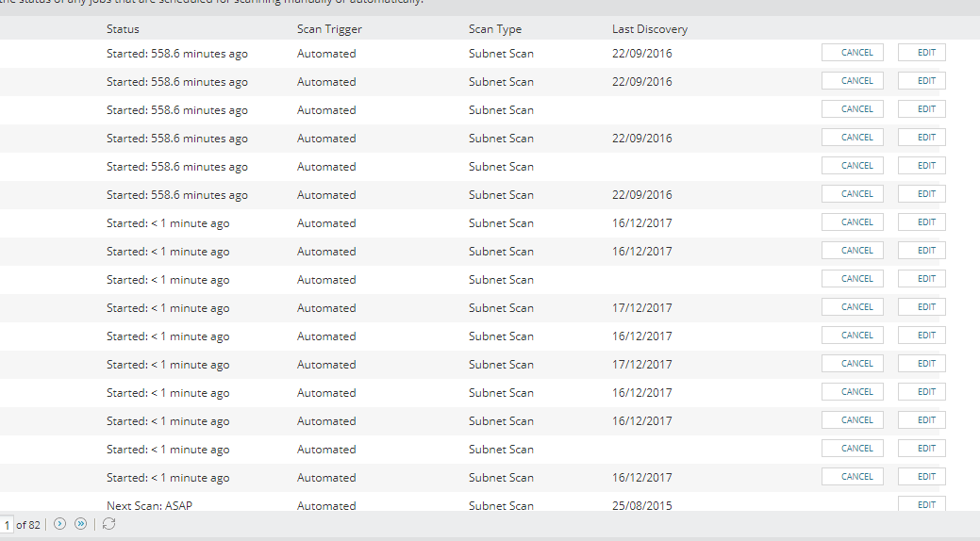Cancel the scan in the first row

click(852, 53)
